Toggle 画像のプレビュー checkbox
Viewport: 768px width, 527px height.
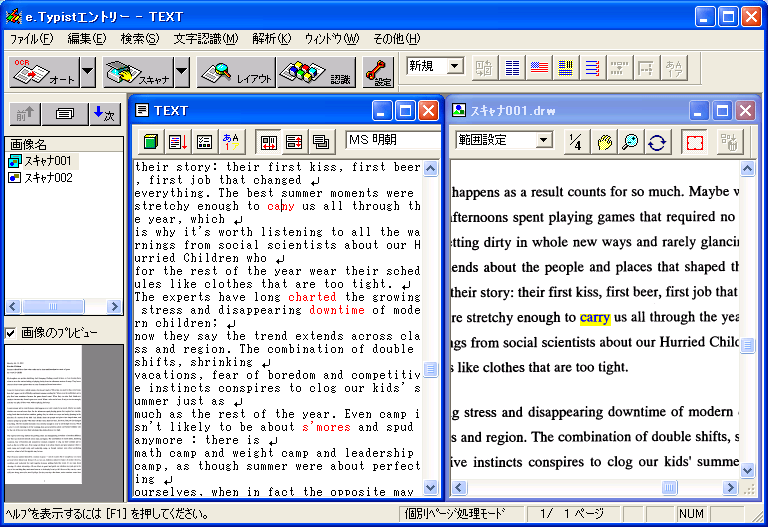[x=11, y=333]
